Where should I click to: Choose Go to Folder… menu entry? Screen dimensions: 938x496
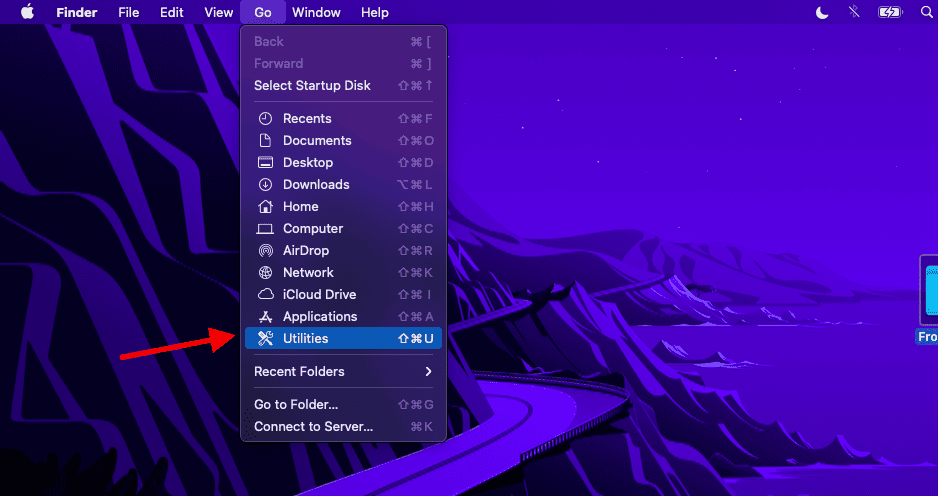click(x=296, y=405)
